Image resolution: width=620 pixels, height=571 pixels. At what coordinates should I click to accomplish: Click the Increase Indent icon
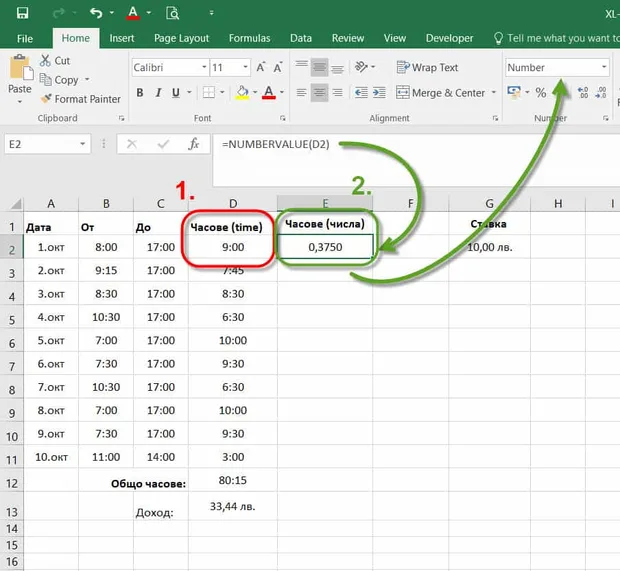(x=379, y=93)
